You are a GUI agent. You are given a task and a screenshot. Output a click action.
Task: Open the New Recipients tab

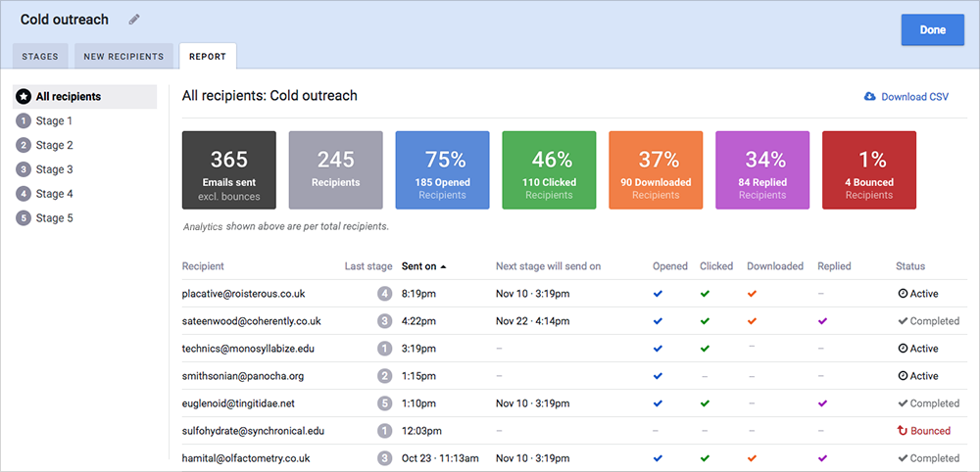coord(123,56)
